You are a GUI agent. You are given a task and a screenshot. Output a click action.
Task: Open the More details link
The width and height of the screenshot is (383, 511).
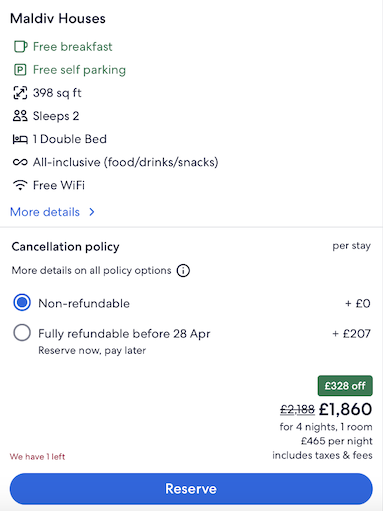(45, 212)
